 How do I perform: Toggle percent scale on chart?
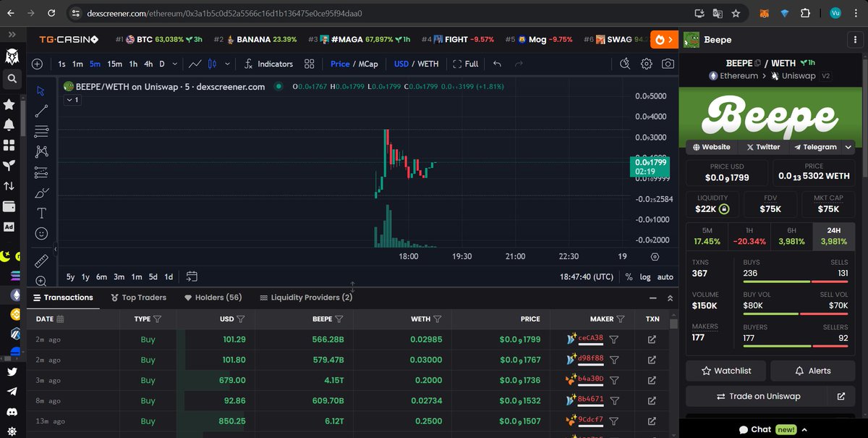(x=629, y=277)
